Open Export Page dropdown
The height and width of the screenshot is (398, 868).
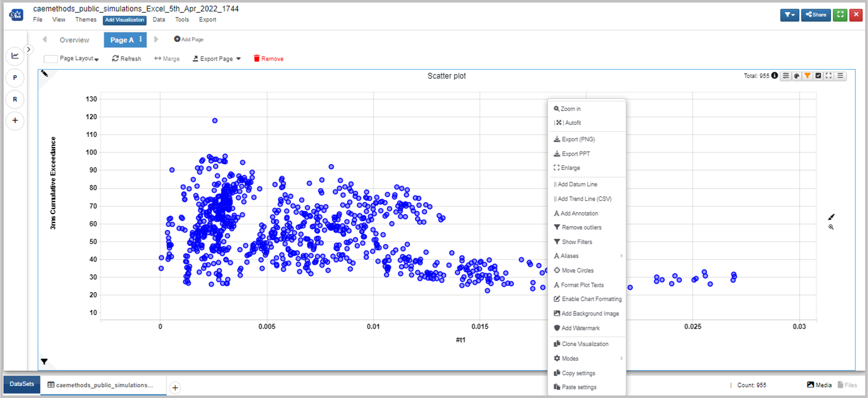(x=217, y=59)
